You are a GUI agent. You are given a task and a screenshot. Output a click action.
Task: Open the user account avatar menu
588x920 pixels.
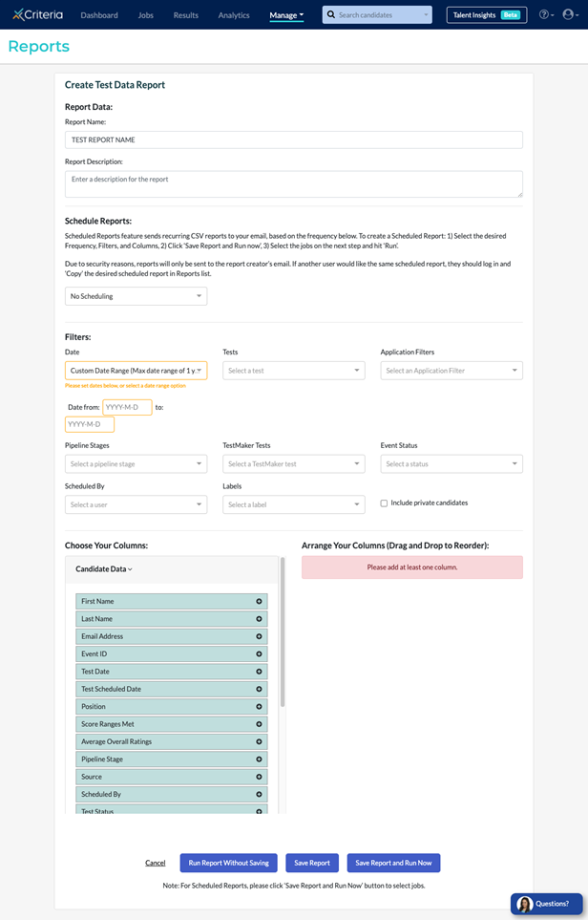[570, 14]
